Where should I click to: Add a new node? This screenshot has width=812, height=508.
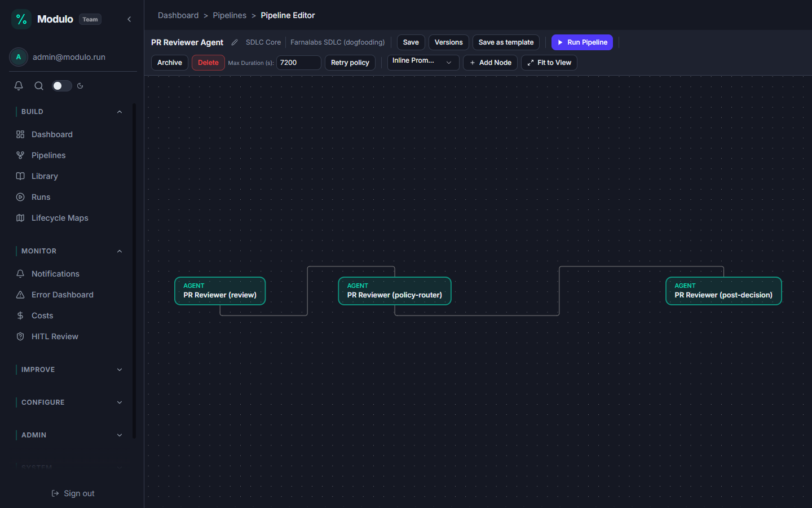(490, 63)
